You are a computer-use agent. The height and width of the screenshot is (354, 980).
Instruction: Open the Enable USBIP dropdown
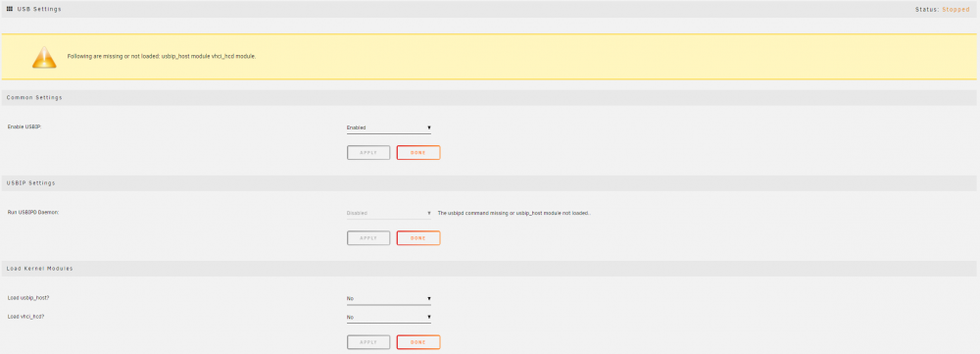(x=389, y=127)
